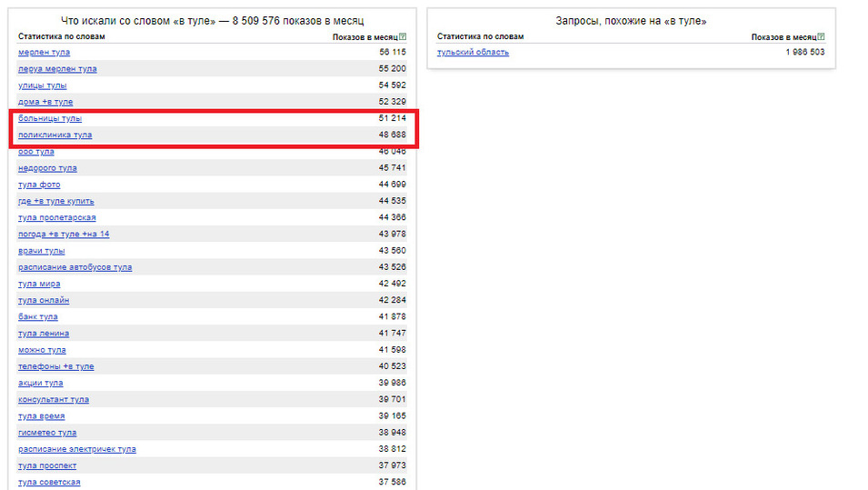The width and height of the screenshot is (868, 490).
Task: Open the 'леруа мерлен тула' link
Action: point(57,69)
